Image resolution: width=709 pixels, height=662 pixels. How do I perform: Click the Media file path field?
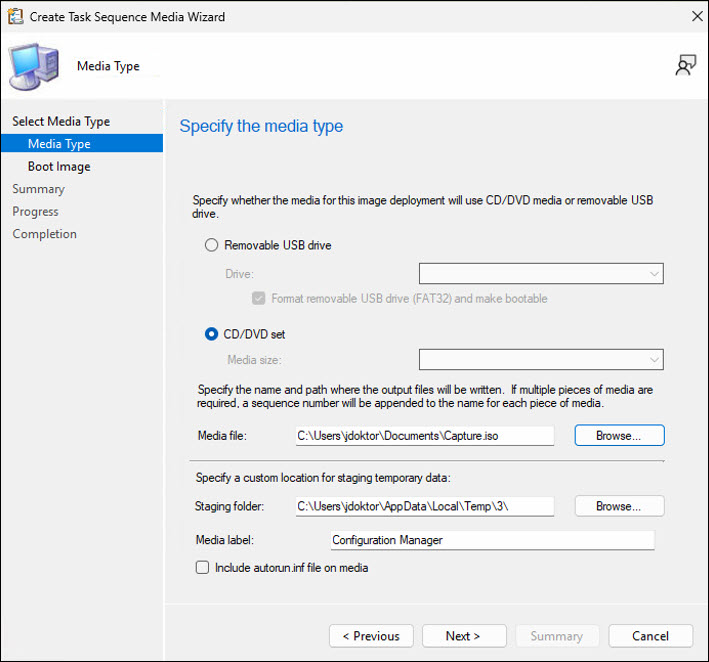click(424, 436)
